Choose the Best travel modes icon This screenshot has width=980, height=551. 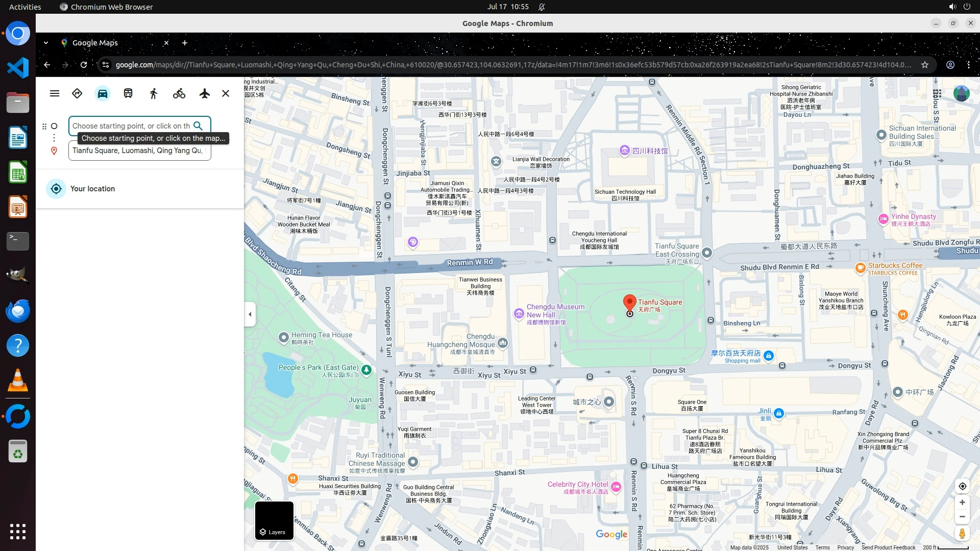coord(77,93)
